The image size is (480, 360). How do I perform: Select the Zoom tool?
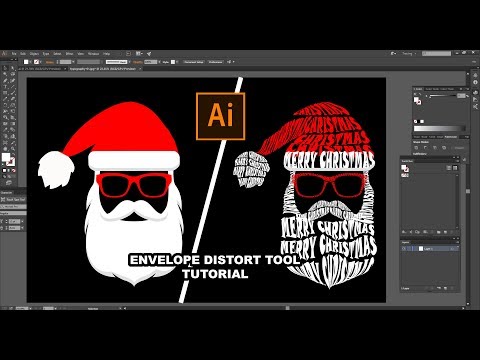click(x=13, y=149)
